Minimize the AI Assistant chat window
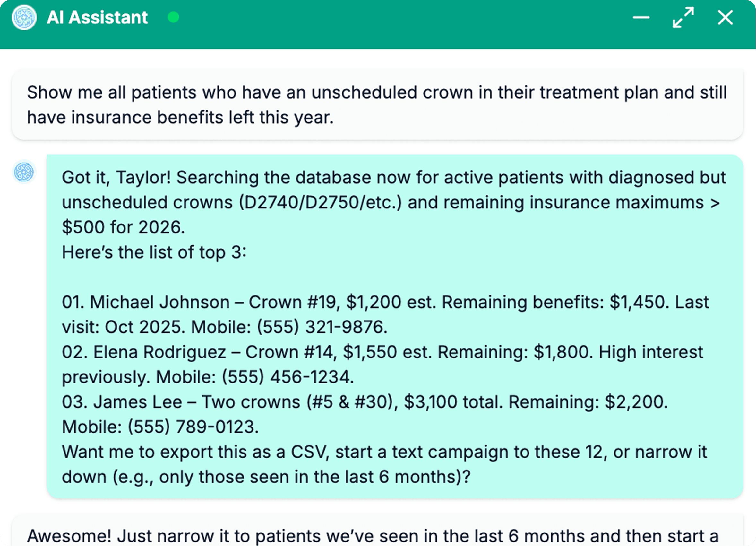The width and height of the screenshot is (756, 546). pyautogui.click(x=641, y=17)
